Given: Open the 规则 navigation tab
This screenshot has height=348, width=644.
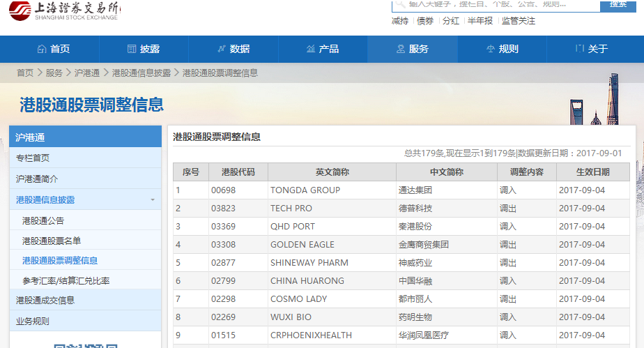Looking at the screenshot, I should 502,49.
